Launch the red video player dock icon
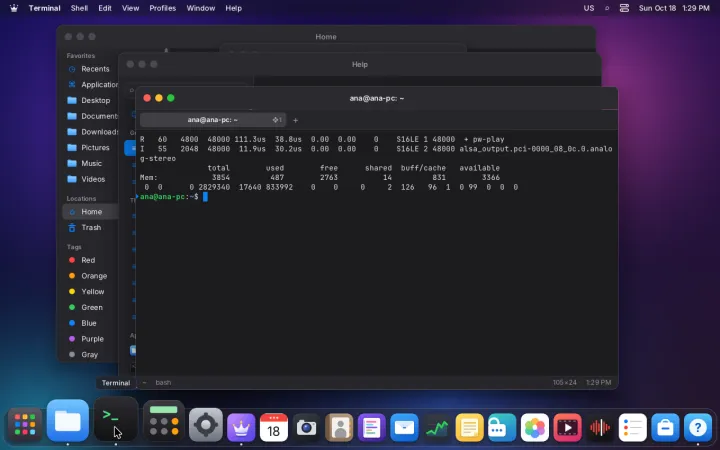Viewport: 720px width, 450px height. [x=568, y=428]
